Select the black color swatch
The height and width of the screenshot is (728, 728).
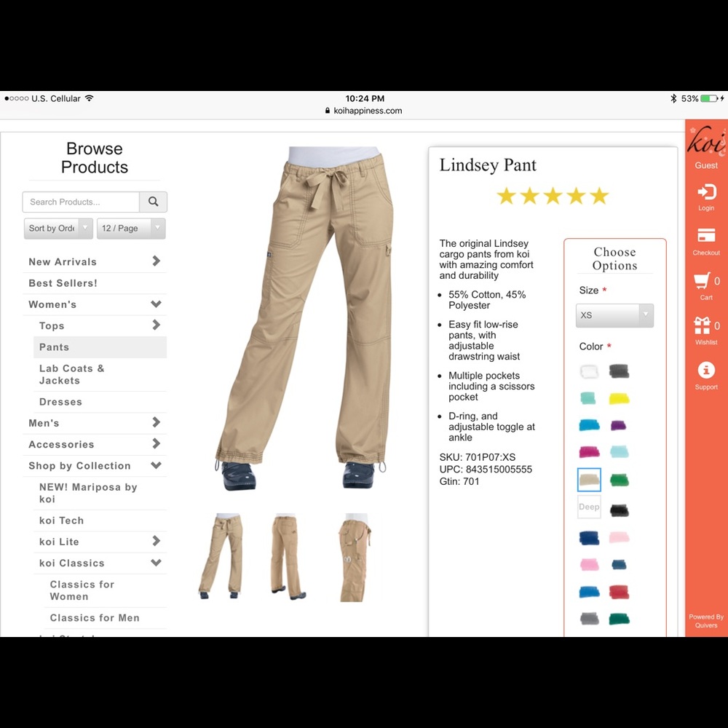(x=619, y=510)
